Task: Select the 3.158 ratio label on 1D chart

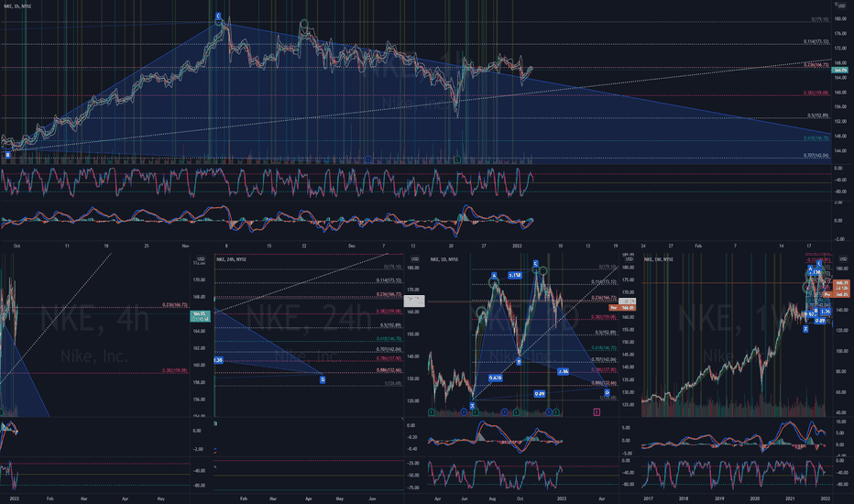Action: [x=515, y=275]
